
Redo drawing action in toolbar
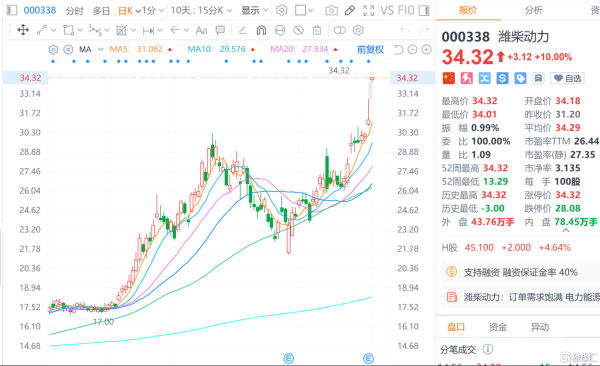pyautogui.click(x=424, y=30)
